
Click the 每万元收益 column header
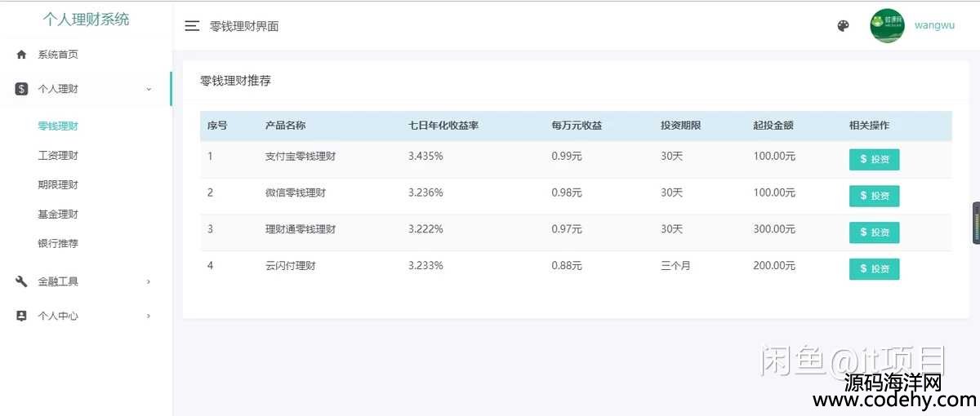click(577, 126)
